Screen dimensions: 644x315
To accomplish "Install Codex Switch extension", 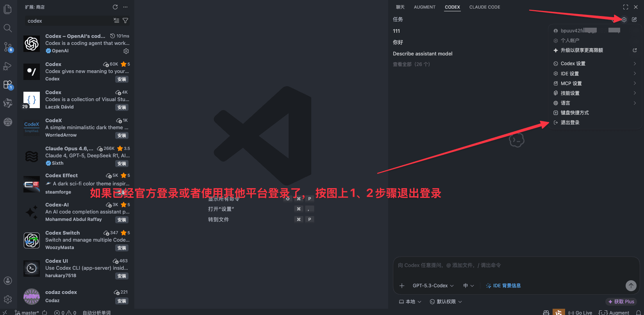I will (x=122, y=248).
